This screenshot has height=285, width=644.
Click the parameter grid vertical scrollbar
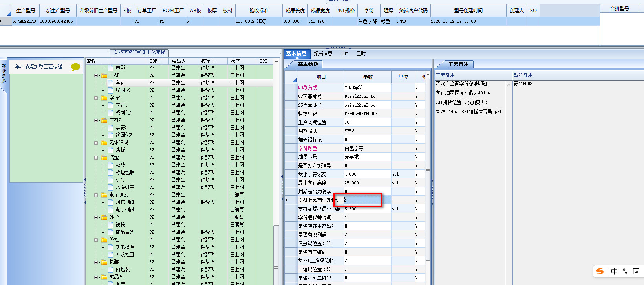(428, 169)
